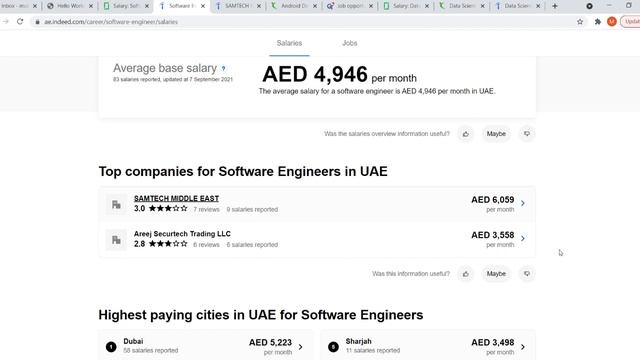Expand Areej Securtech AED 3,558 salary chevron
The height and width of the screenshot is (360, 640).
[523, 238]
